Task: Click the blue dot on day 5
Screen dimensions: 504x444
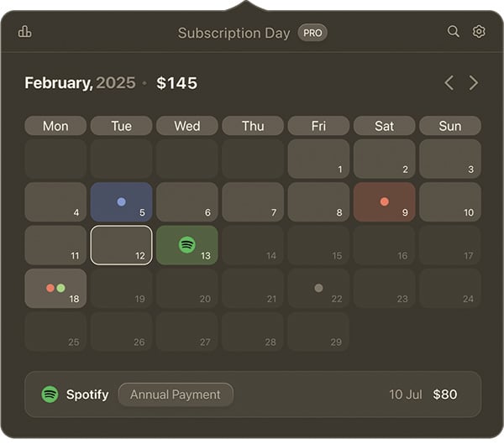Action: [x=121, y=201]
